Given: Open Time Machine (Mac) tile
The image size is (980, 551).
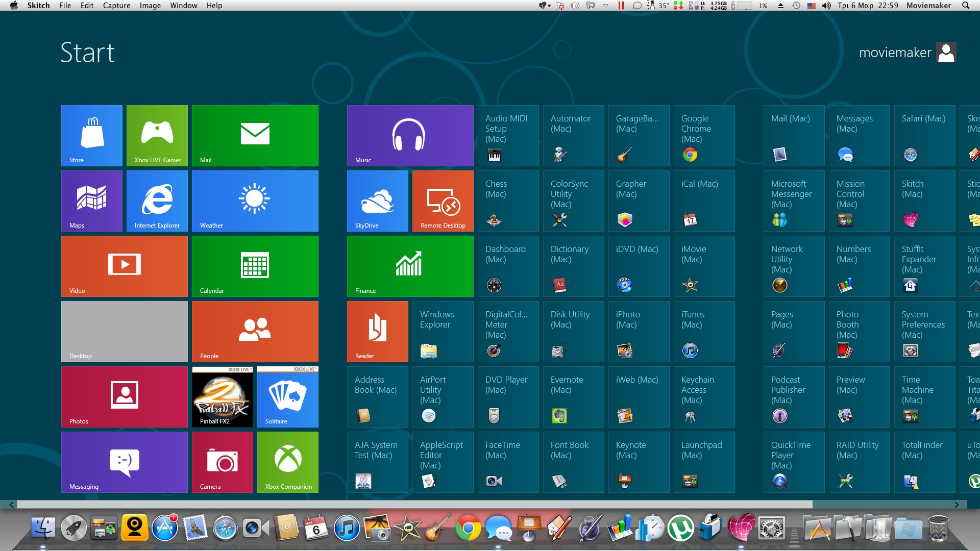Looking at the screenshot, I should (x=925, y=397).
